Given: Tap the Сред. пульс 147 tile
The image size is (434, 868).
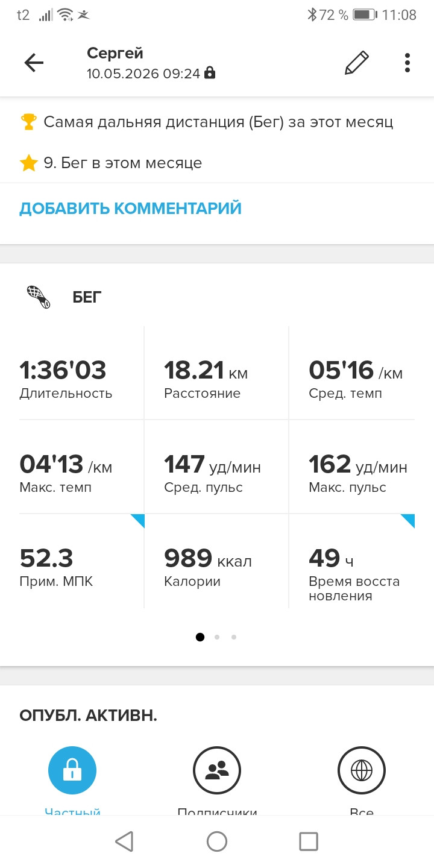Looking at the screenshot, I should pos(216,467).
